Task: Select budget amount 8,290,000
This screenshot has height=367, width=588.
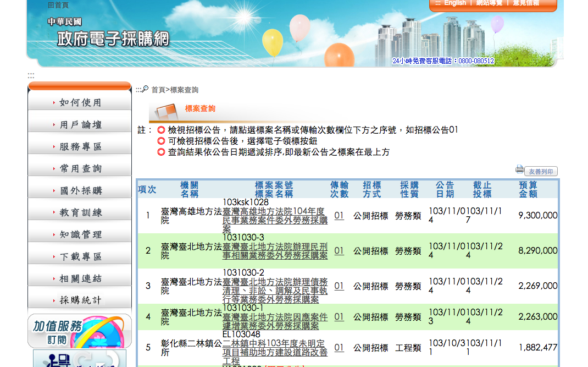Action: tap(538, 250)
